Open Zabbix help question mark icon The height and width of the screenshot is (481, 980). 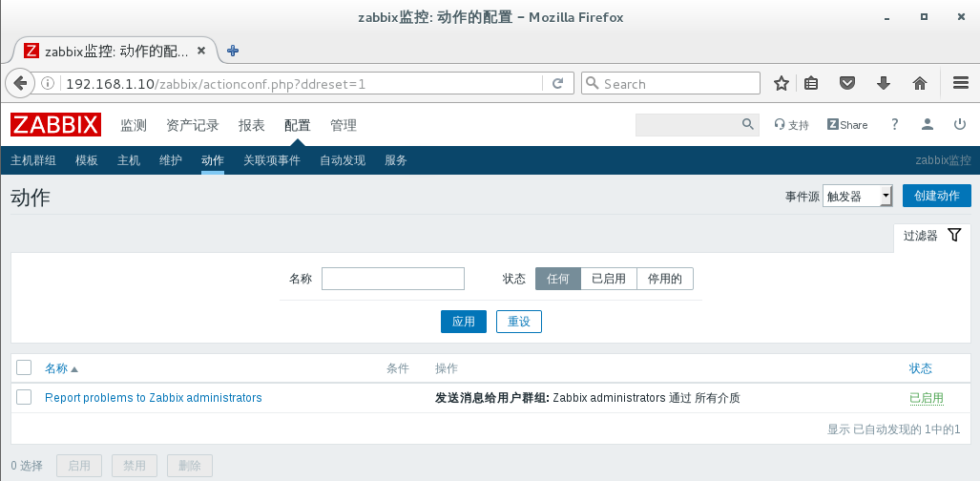894,124
